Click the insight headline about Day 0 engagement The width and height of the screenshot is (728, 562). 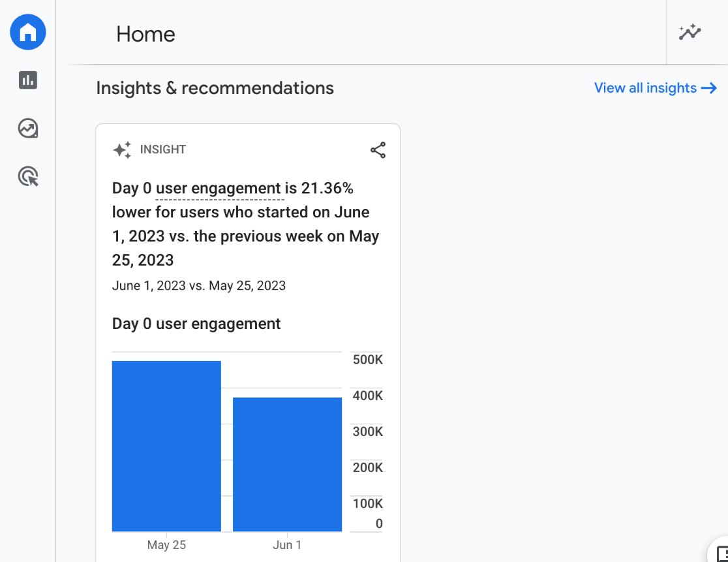point(245,223)
